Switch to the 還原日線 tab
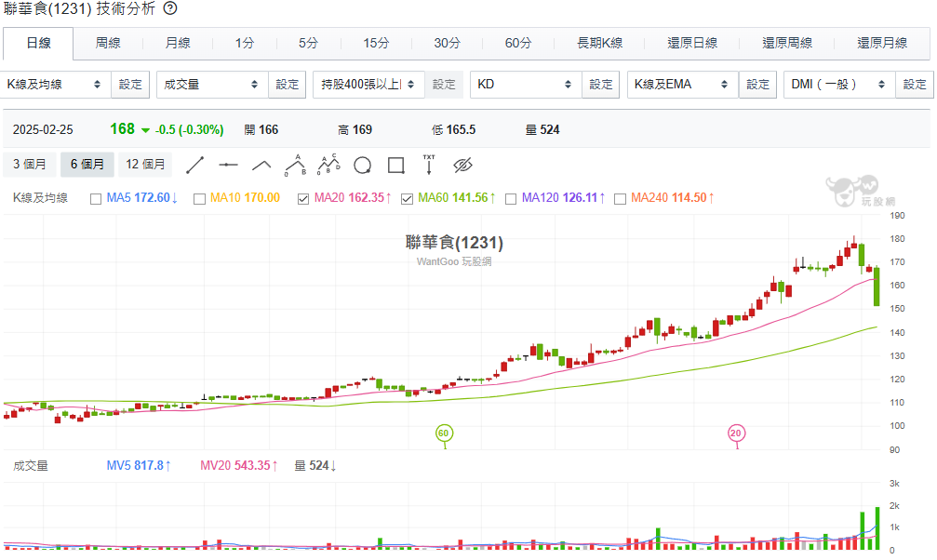This screenshot has height=560, width=937. pos(692,43)
